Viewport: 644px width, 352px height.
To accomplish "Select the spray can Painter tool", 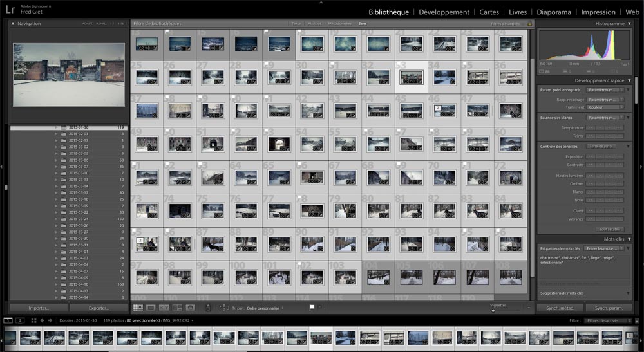I will (x=207, y=308).
